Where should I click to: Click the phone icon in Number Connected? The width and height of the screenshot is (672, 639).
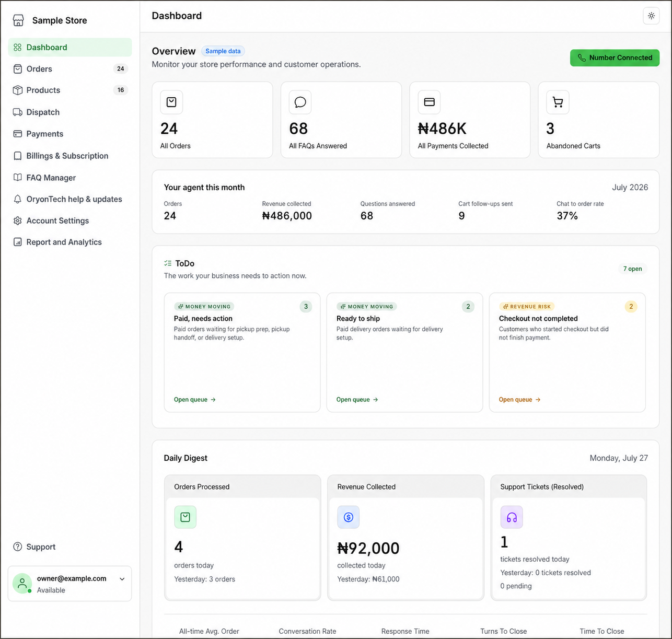582,58
